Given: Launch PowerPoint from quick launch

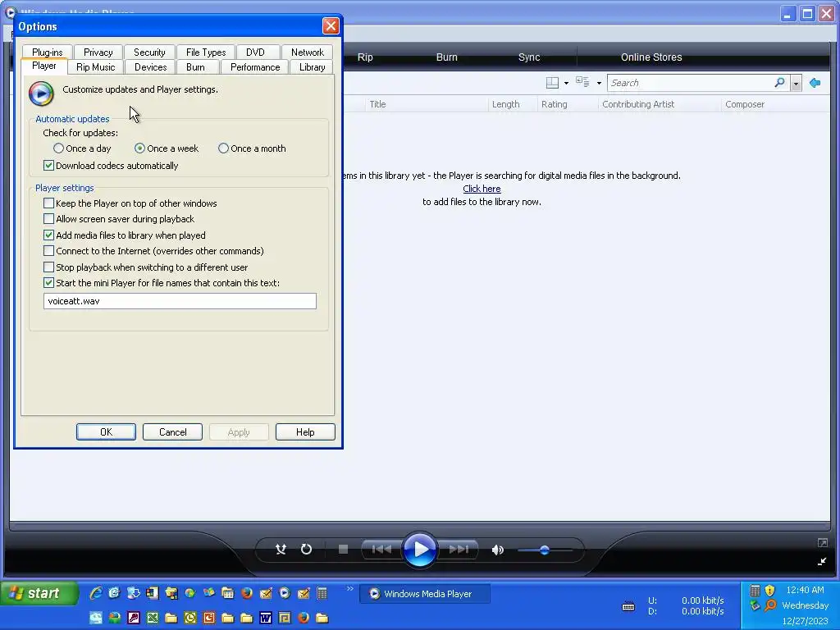Looking at the screenshot, I should [x=209, y=618].
